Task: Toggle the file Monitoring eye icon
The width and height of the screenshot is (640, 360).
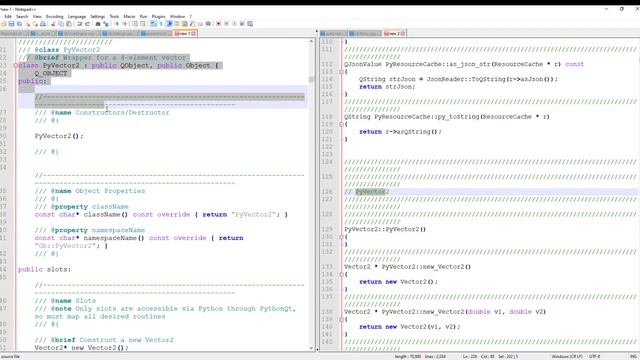Action: (208, 24)
